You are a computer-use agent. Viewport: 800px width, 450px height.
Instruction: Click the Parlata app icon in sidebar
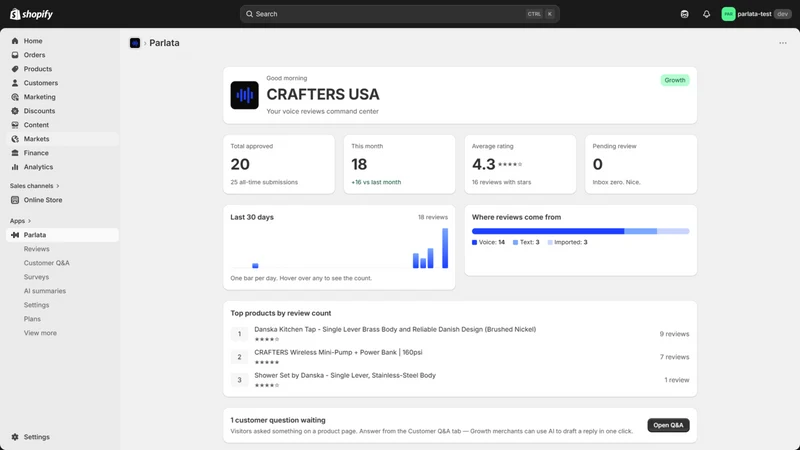[15, 235]
